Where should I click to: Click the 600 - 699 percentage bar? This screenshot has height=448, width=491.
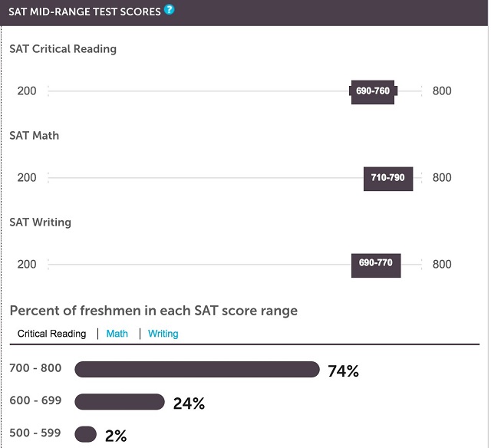click(120, 402)
